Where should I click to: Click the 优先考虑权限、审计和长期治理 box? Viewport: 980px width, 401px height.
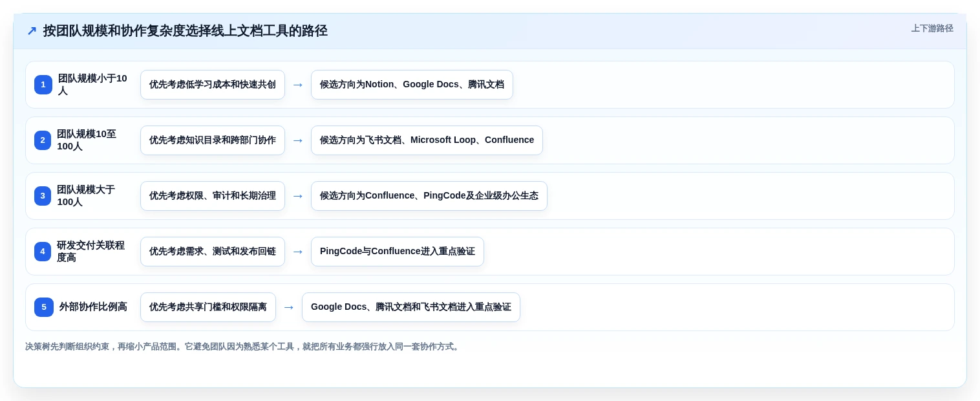click(x=213, y=196)
